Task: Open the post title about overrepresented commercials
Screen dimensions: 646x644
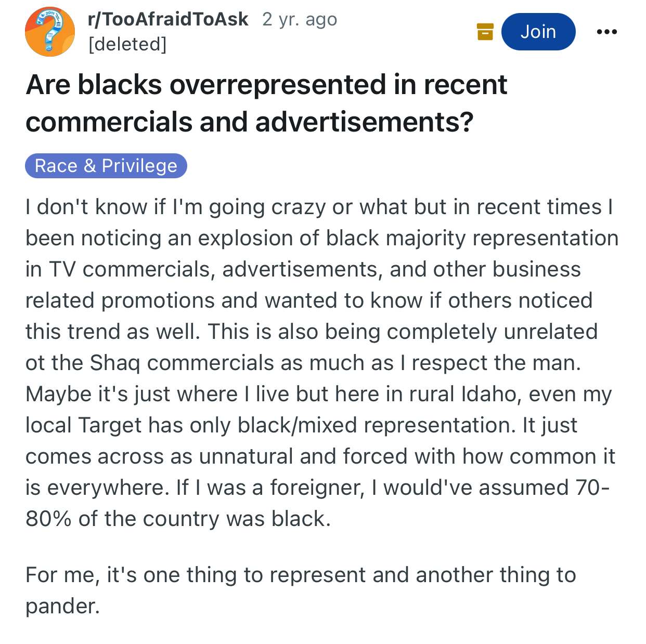Action: 266,103
